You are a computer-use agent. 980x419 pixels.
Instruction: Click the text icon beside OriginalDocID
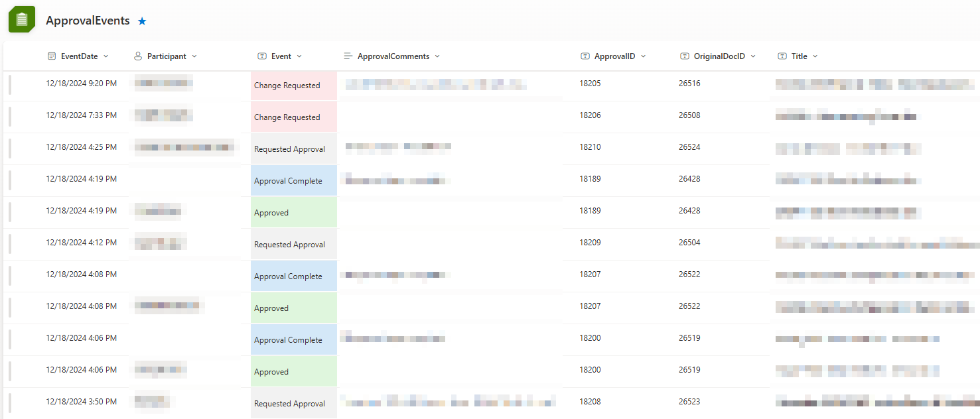[x=685, y=56]
